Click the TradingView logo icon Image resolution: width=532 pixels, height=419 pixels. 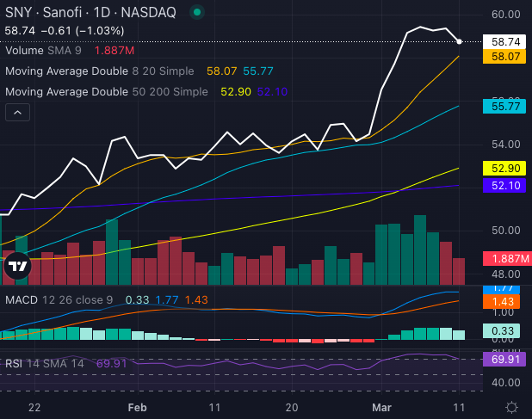(x=17, y=268)
